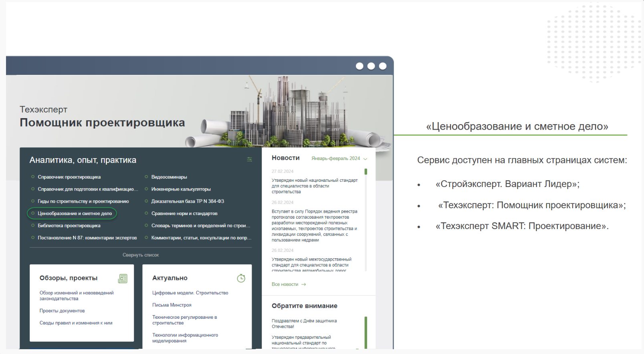This screenshot has height=354, width=644.
Task: Collapse the list via Свернуть список
Action: (x=141, y=255)
